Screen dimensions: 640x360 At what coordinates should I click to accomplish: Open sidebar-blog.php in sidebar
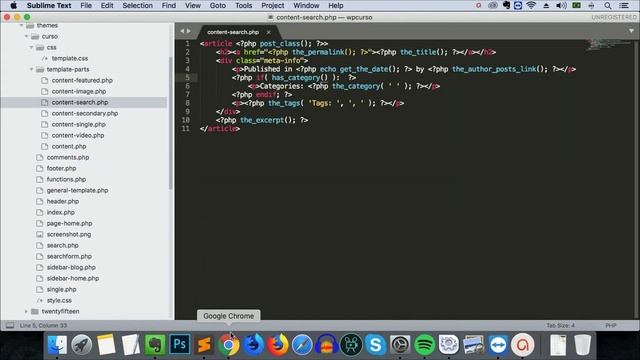tap(71, 268)
